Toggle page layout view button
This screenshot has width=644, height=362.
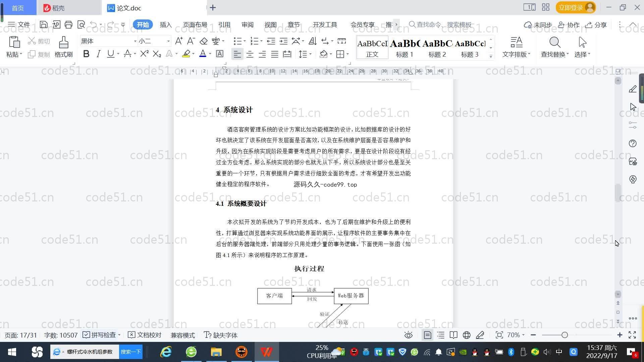[x=427, y=335]
